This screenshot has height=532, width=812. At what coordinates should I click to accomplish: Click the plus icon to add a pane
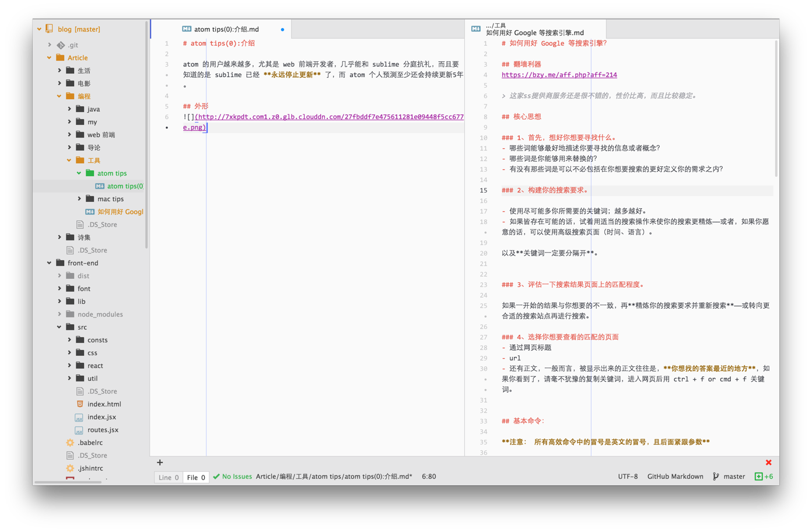[160, 462]
